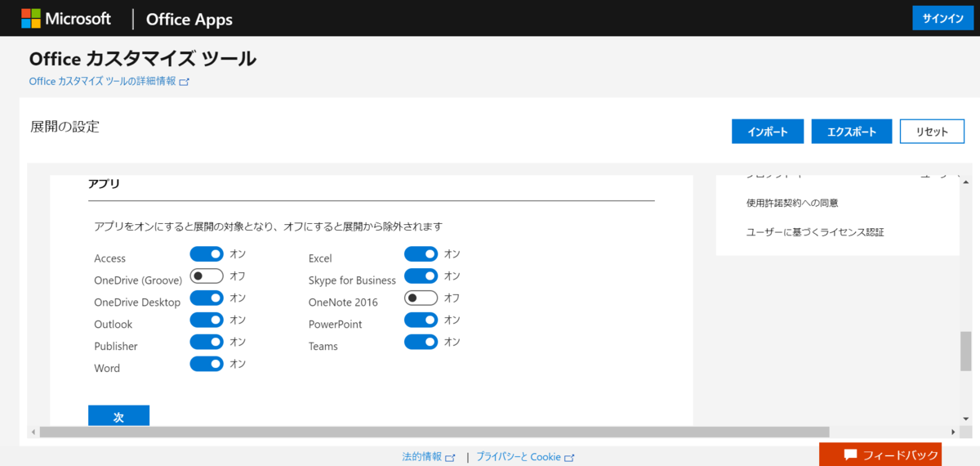Click external link icon beside 詳細情報

point(185,82)
